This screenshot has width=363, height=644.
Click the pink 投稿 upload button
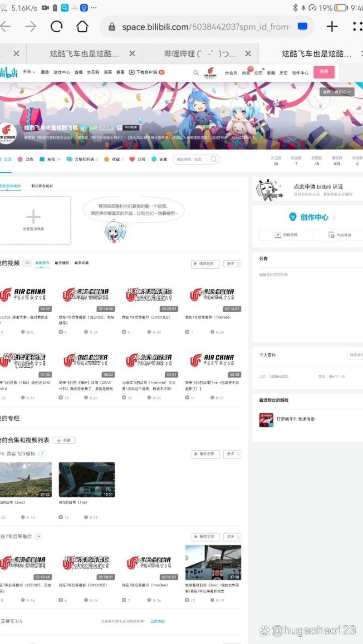point(324,72)
